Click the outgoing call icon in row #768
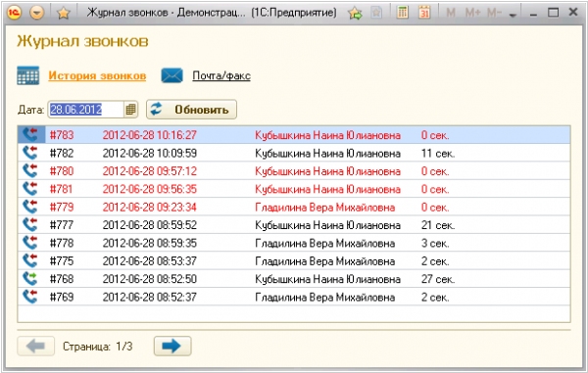The width and height of the screenshot is (588, 373). pos(30,278)
